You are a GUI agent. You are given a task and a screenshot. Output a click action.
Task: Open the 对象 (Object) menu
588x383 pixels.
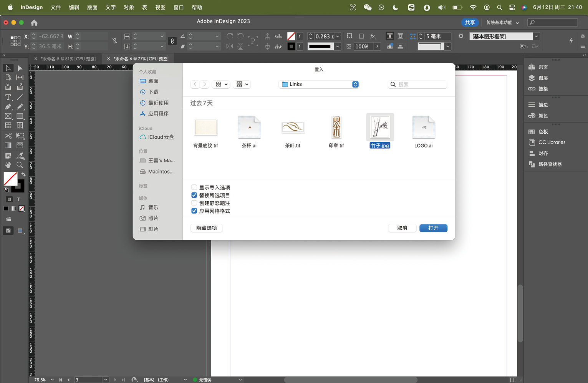point(129,7)
